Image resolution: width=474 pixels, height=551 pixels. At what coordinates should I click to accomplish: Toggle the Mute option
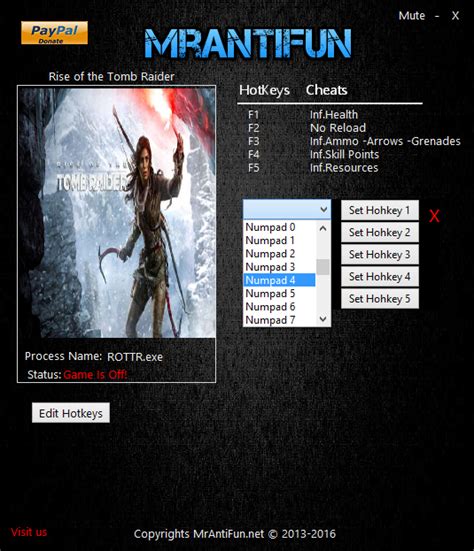tap(411, 16)
